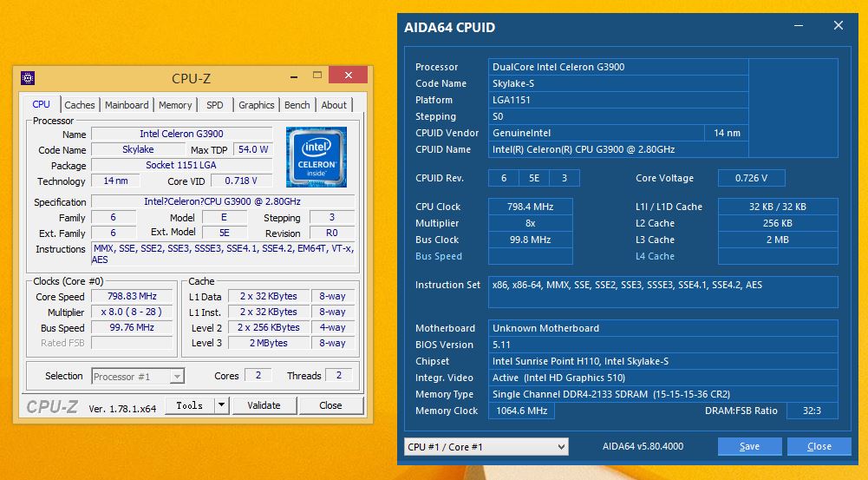Click the empty Rated FSB field

pos(132,343)
